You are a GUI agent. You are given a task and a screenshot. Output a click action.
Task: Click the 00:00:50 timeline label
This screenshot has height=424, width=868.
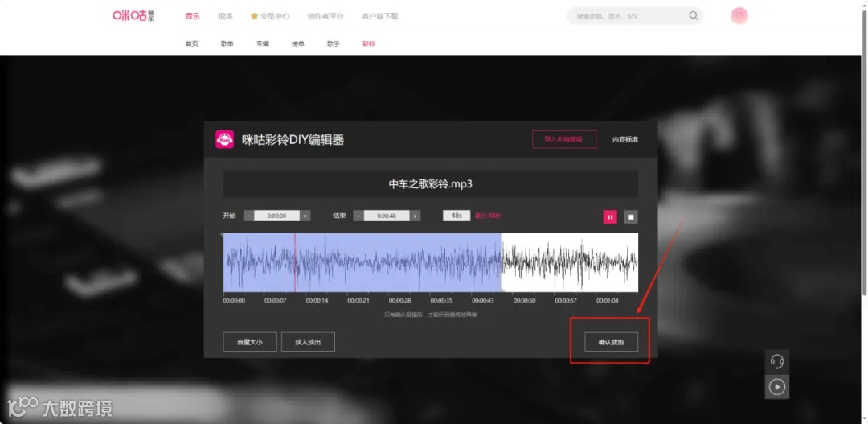[x=524, y=300]
